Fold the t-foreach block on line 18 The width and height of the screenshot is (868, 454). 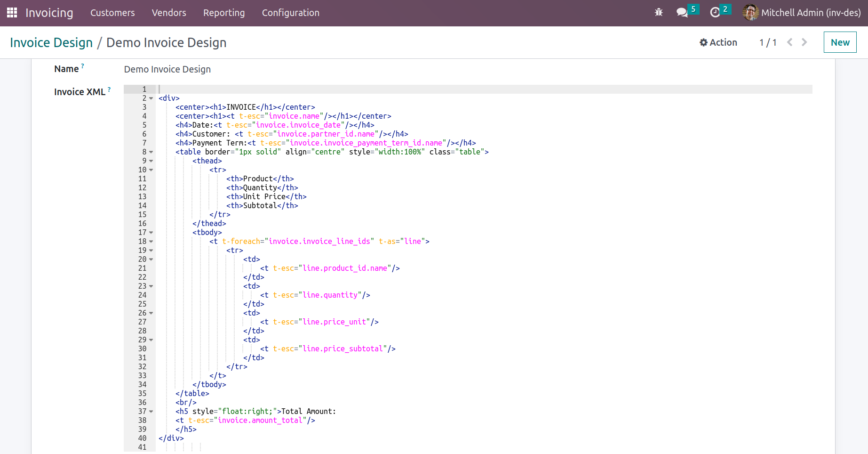click(151, 242)
